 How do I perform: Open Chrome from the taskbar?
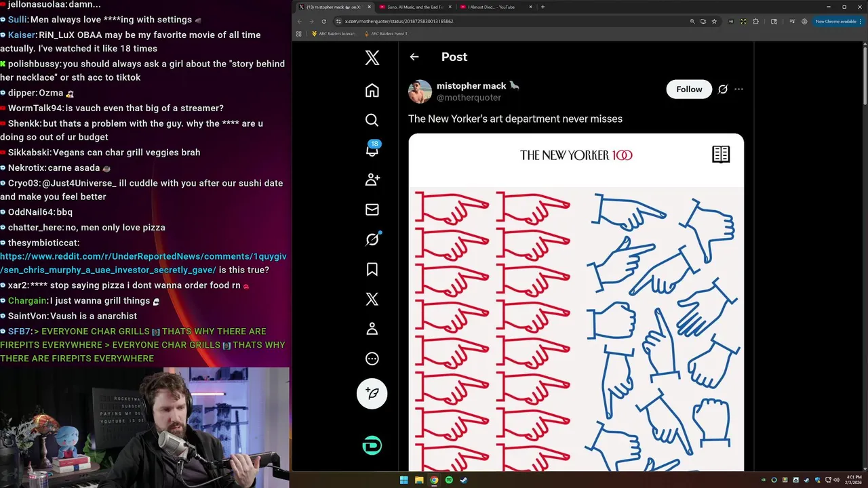(434, 480)
